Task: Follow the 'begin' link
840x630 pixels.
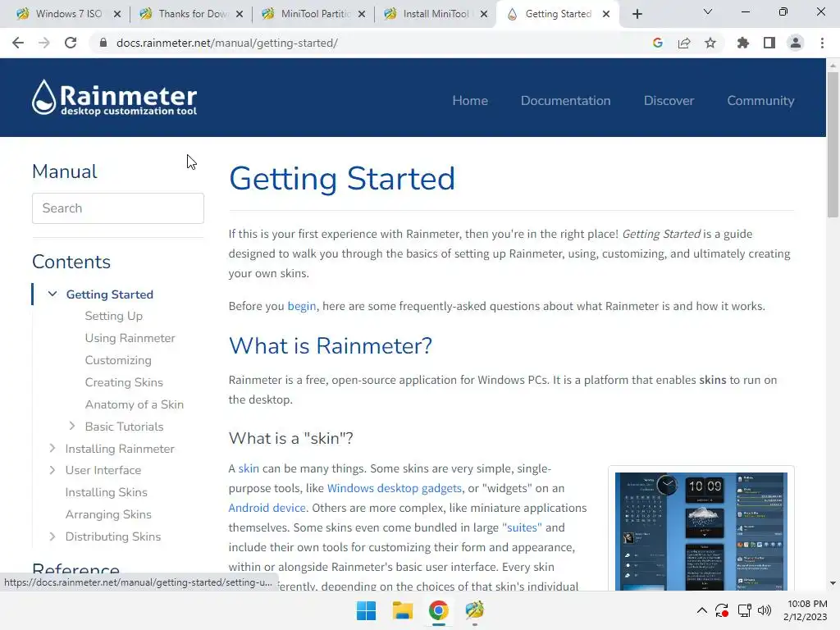Action: click(x=302, y=307)
